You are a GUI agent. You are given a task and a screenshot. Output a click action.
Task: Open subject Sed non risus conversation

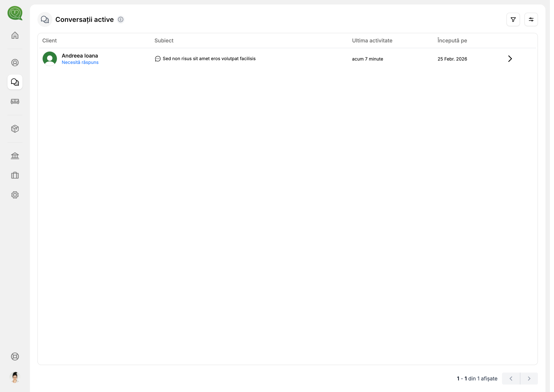(209, 59)
